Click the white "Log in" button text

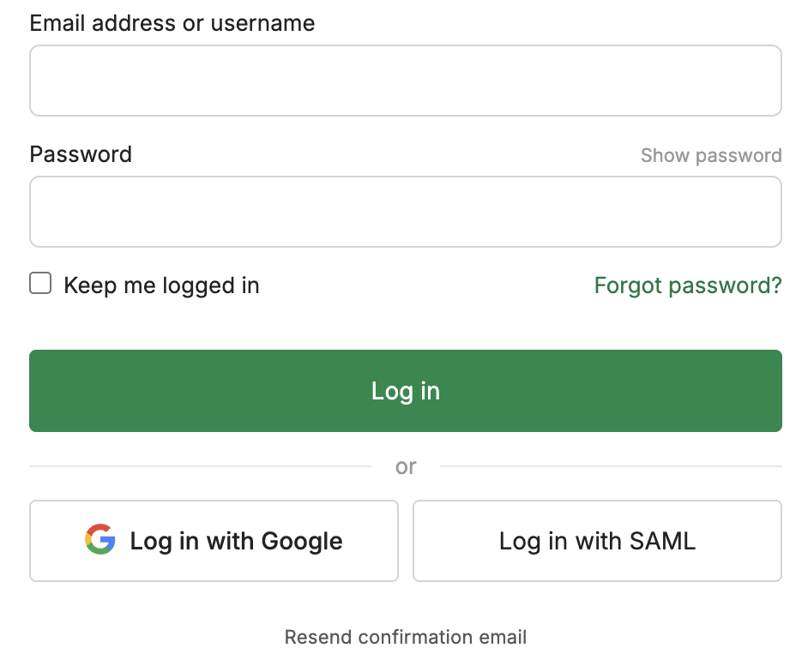405,391
